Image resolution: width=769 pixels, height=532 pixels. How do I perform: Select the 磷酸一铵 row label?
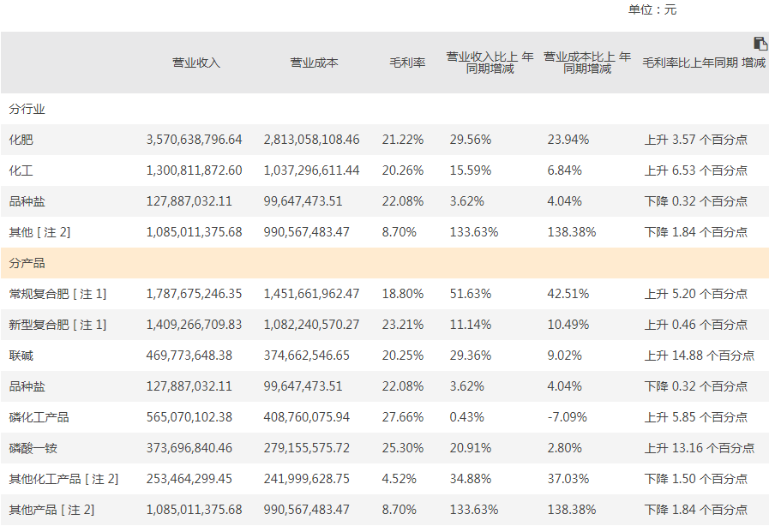pos(33,448)
